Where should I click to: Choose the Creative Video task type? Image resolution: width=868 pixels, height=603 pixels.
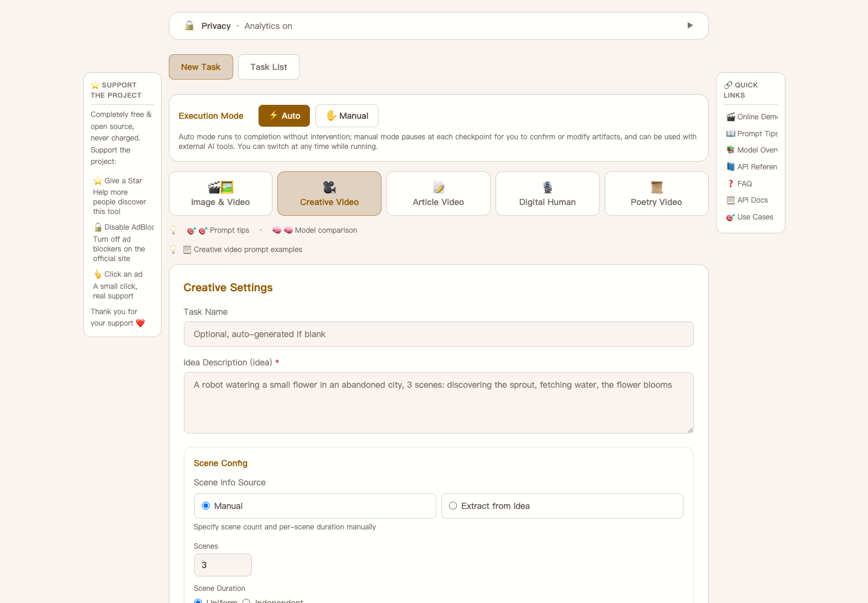tap(329, 194)
